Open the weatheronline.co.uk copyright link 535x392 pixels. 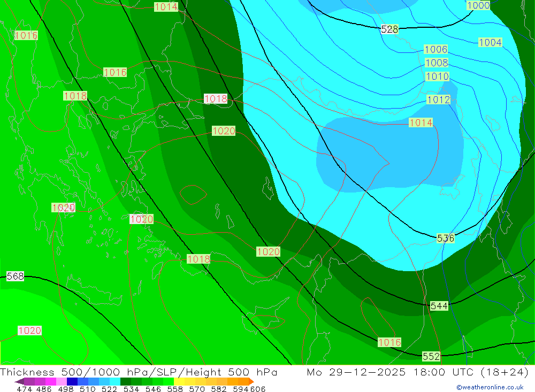coord(490,387)
